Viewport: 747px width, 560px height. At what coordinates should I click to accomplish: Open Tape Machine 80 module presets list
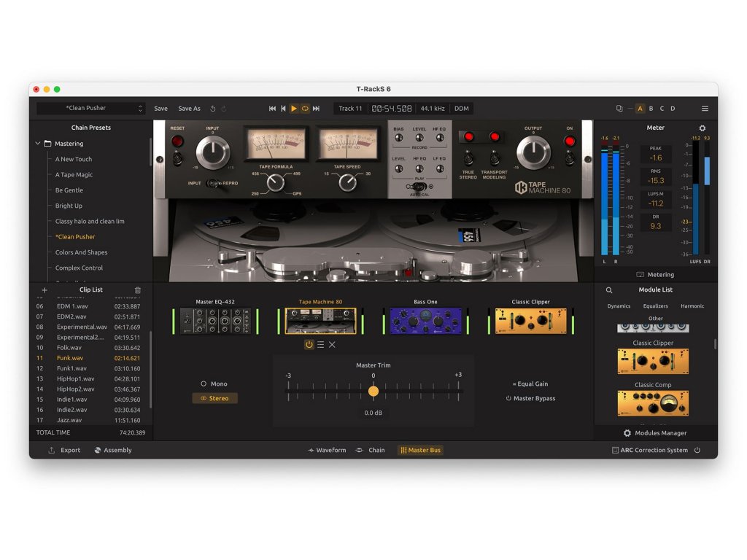[x=321, y=344]
